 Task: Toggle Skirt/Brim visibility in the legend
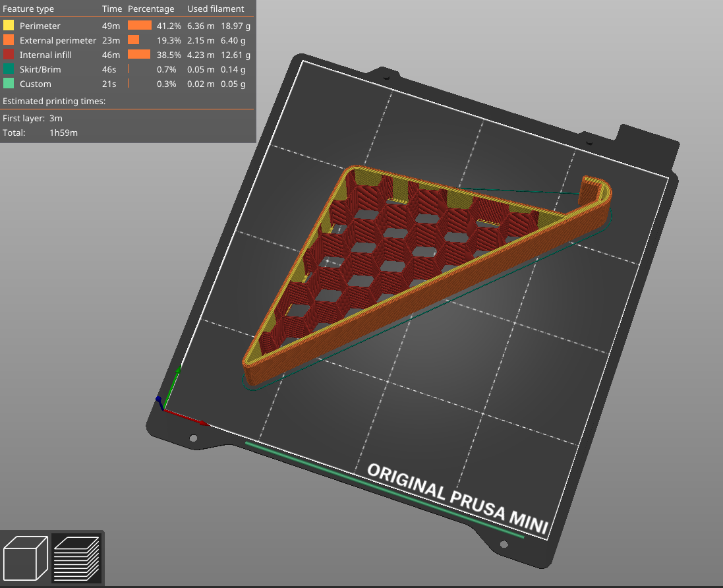pyautogui.click(x=40, y=69)
